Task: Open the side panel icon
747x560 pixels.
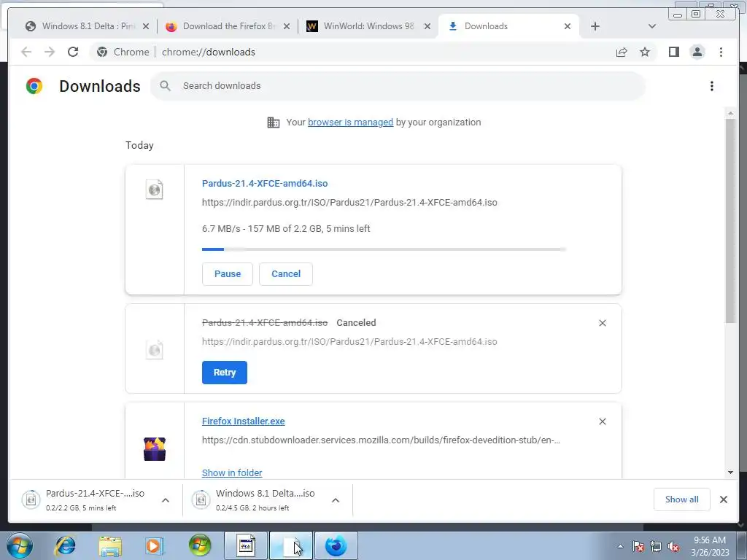Action: (x=673, y=52)
